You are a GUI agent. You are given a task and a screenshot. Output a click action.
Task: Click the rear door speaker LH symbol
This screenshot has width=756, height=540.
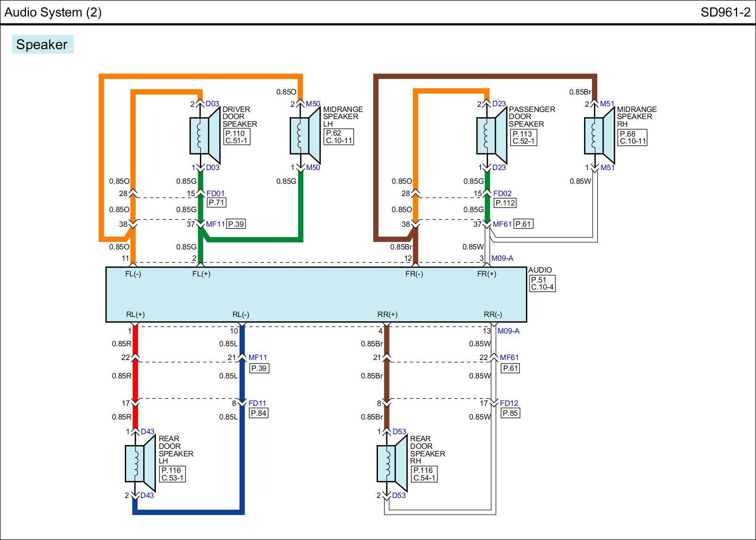pyautogui.click(x=140, y=463)
